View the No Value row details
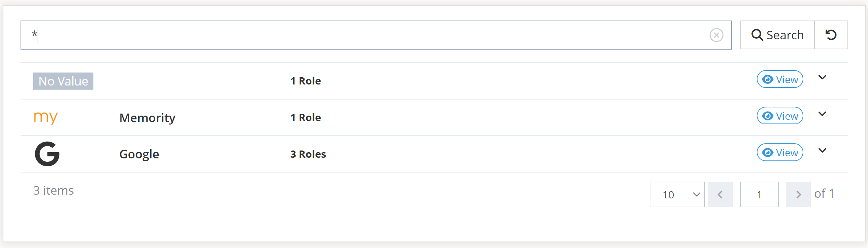The height and width of the screenshot is (248, 868). pos(780,79)
